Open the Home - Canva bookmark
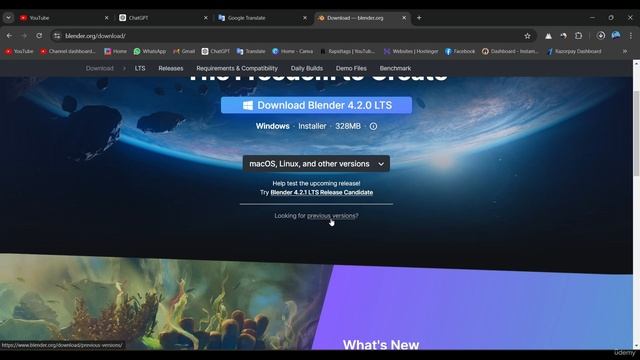Viewport: 640px width, 360px height. click(293, 51)
